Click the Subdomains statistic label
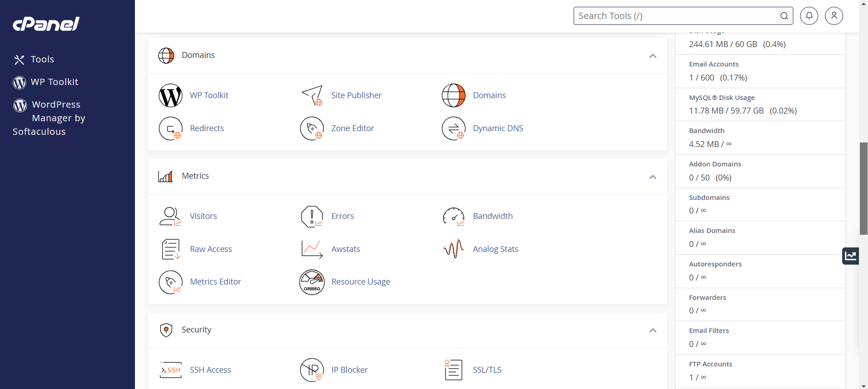Viewport: 868px width, 389px height. (x=710, y=198)
